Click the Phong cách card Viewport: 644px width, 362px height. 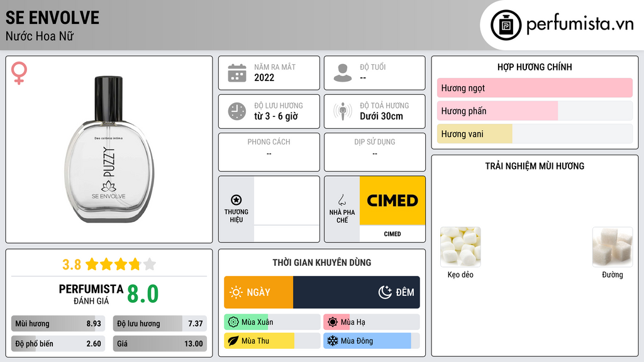269,152
